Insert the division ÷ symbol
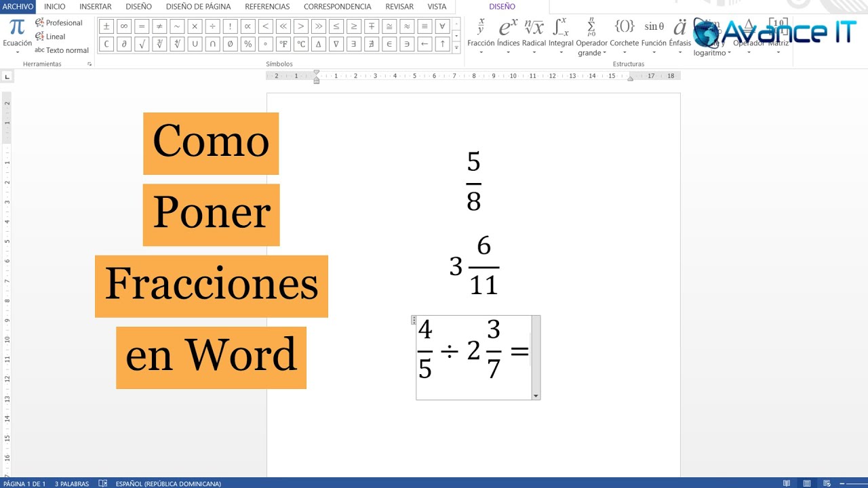The image size is (868, 488). pyautogui.click(x=212, y=26)
